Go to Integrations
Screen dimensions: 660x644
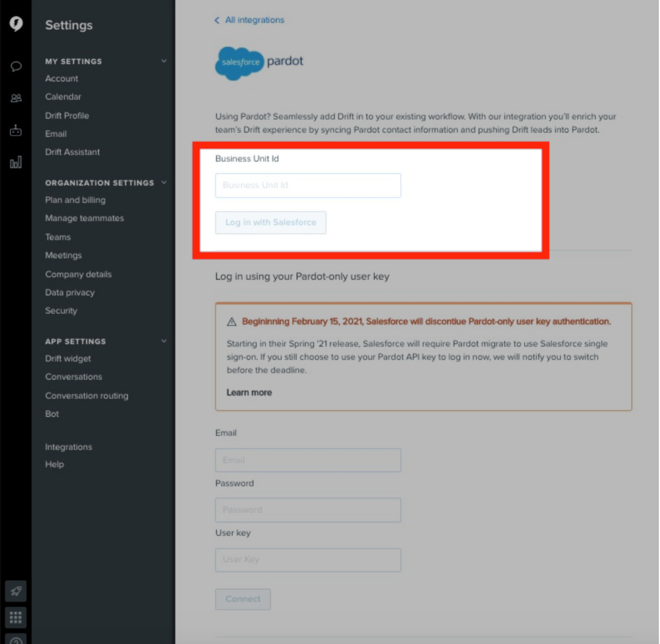coord(69,447)
